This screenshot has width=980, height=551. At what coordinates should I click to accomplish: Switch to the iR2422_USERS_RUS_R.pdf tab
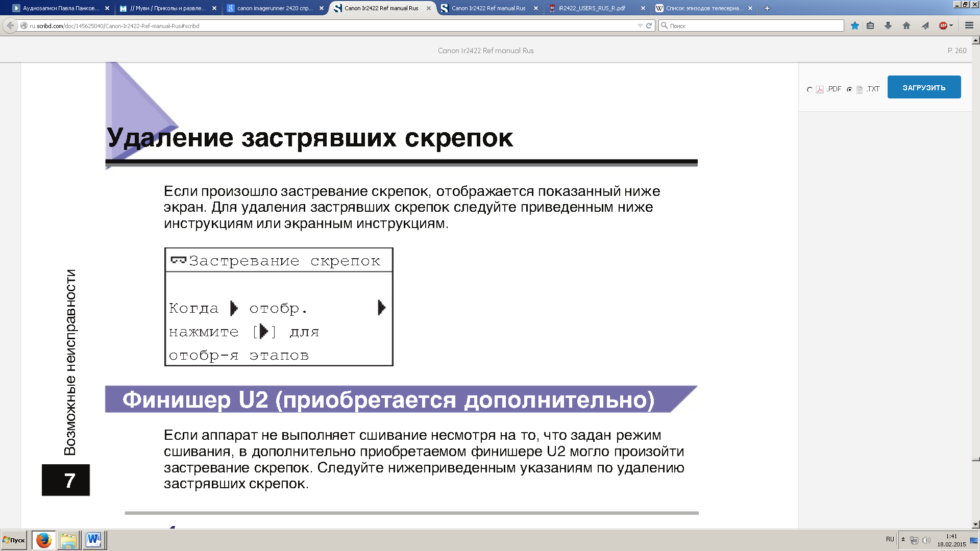[x=592, y=8]
